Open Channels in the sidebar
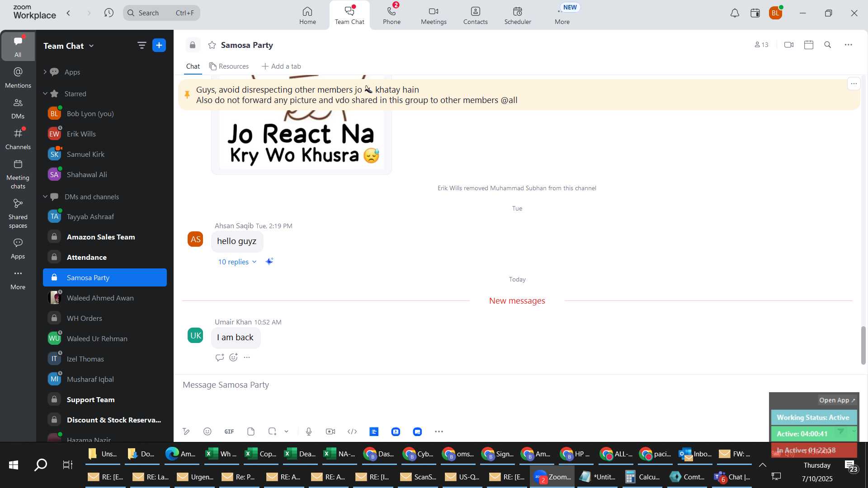This screenshot has width=868, height=488. 18,139
